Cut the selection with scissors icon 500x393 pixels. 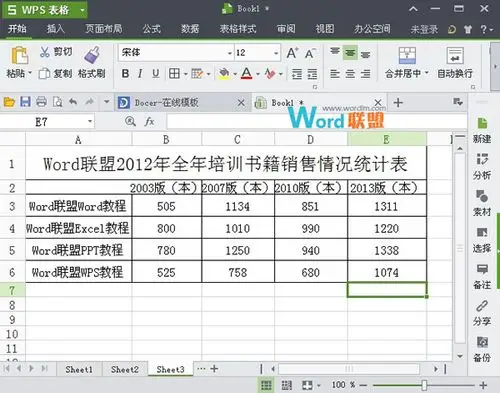pos(45,52)
